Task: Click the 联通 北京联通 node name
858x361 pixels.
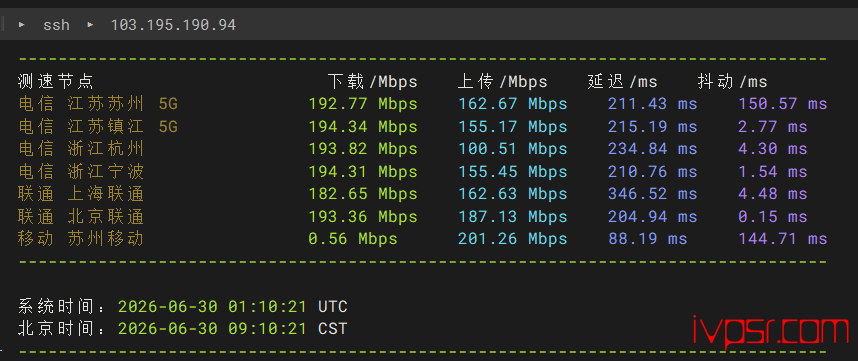Action: [81, 217]
